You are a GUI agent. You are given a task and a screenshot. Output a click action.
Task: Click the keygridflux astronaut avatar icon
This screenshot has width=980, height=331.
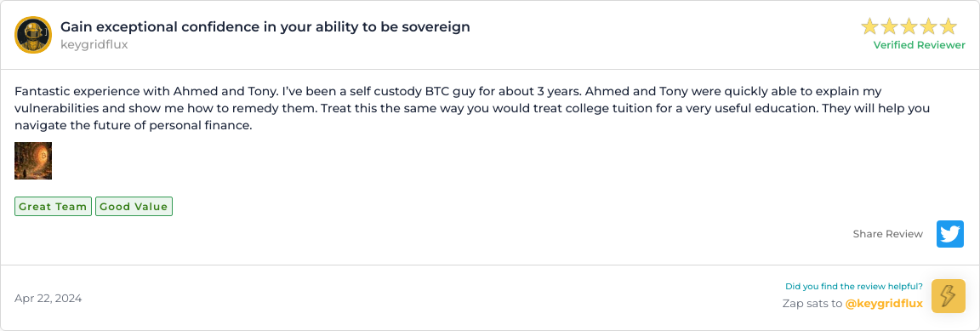[x=33, y=35]
